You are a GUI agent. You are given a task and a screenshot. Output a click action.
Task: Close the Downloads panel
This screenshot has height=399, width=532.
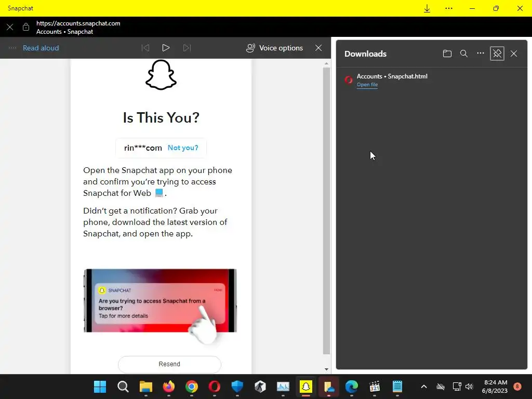coord(514,54)
